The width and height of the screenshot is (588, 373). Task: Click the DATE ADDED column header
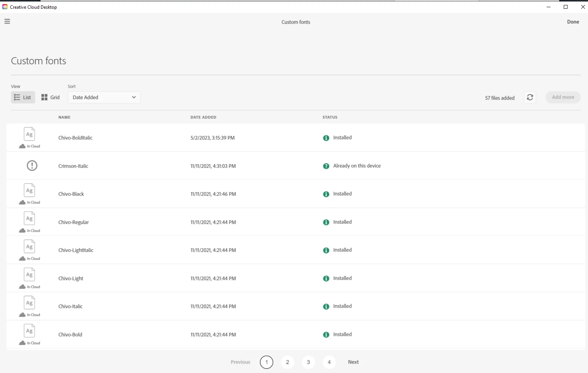point(203,117)
